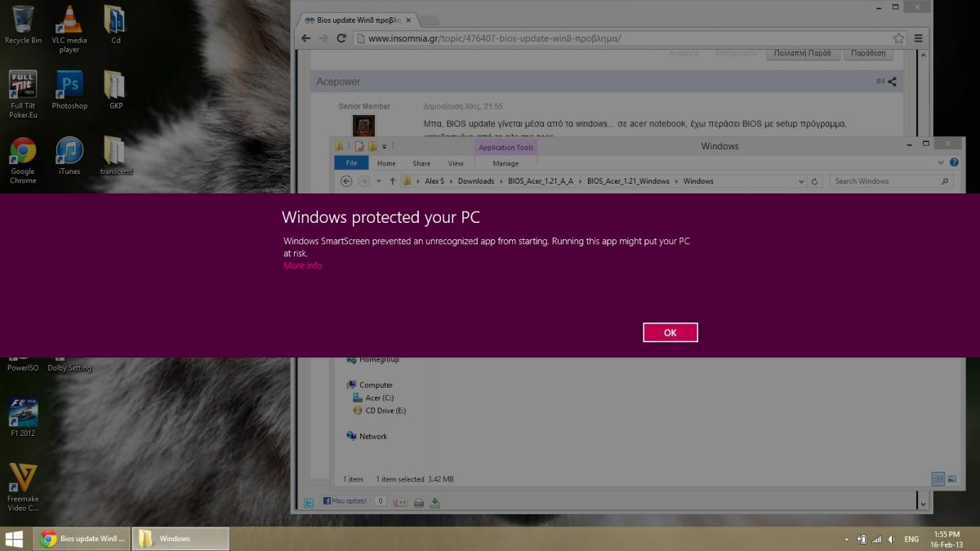
Task: Refresh the Explorer folder view
Action: coord(815,181)
